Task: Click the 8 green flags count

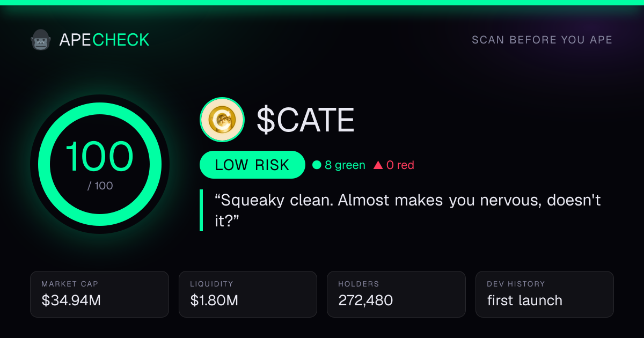Action: pos(345,165)
